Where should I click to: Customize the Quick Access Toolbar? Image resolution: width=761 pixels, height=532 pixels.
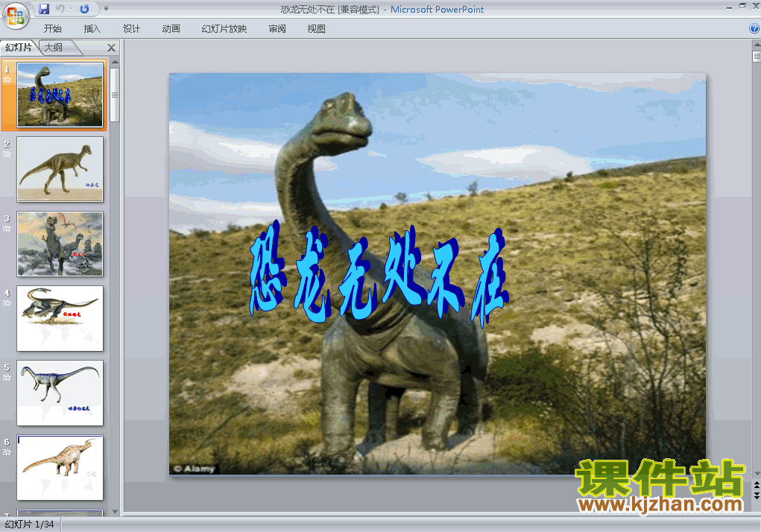tap(106, 9)
